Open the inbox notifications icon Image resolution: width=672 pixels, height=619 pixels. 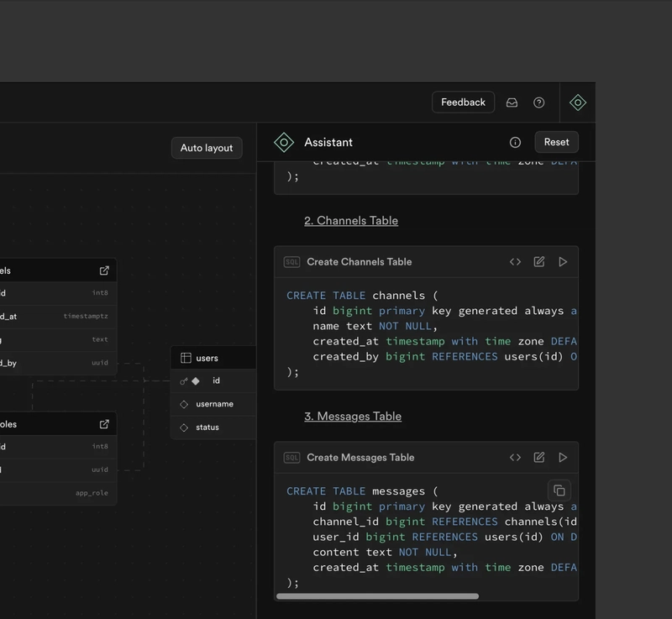point(512,102)
